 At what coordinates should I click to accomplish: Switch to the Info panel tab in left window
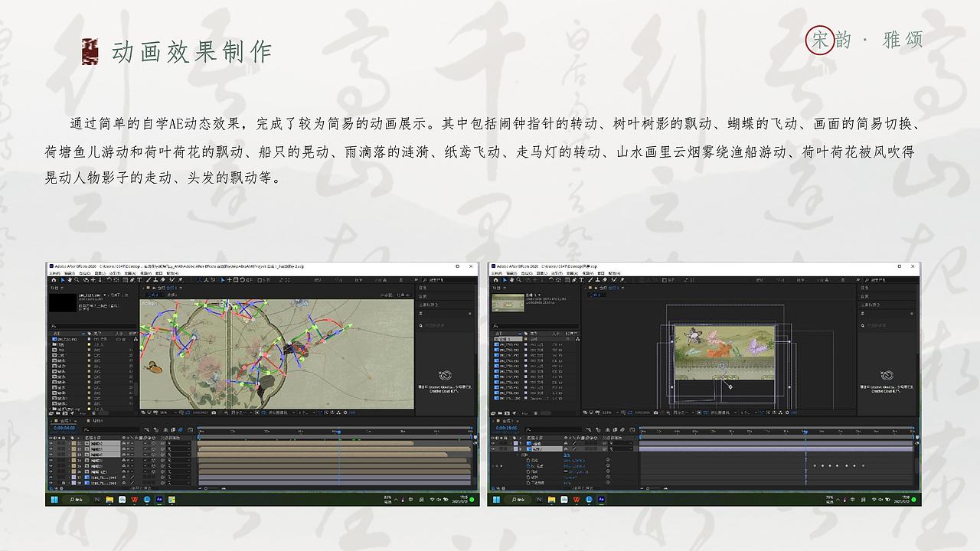coord(423,288)
